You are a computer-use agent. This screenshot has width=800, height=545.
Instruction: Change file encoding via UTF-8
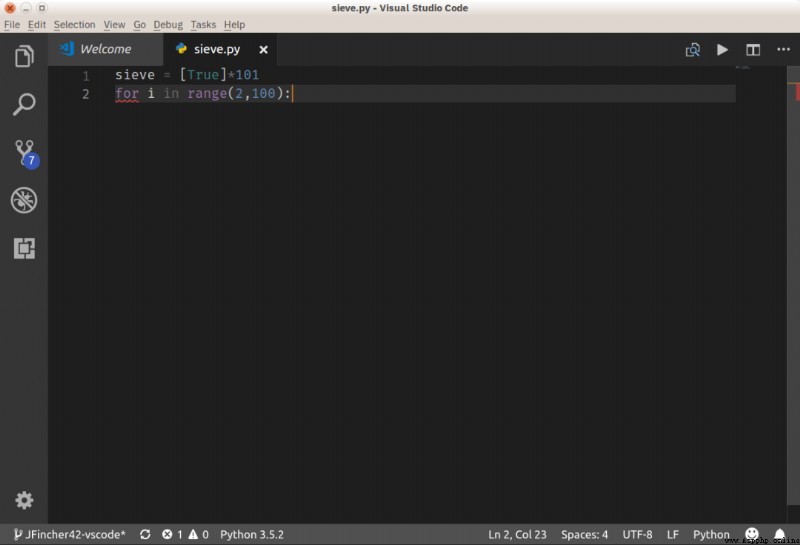click(637, 534)
